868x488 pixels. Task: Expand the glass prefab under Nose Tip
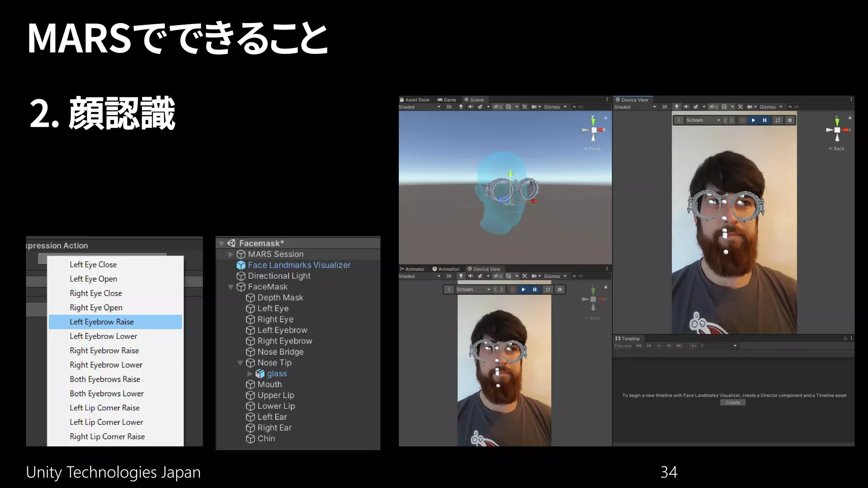(250, 374)
